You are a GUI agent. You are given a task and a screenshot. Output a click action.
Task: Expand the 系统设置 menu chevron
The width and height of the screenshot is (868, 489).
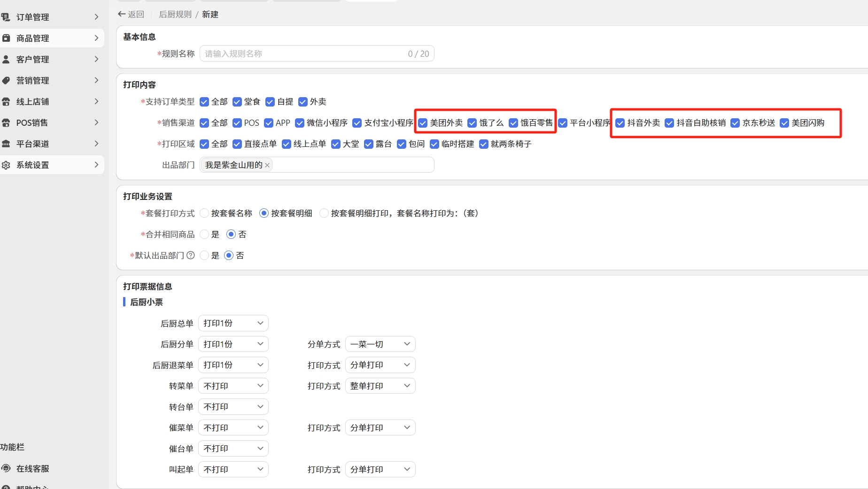tap(96, 165)
